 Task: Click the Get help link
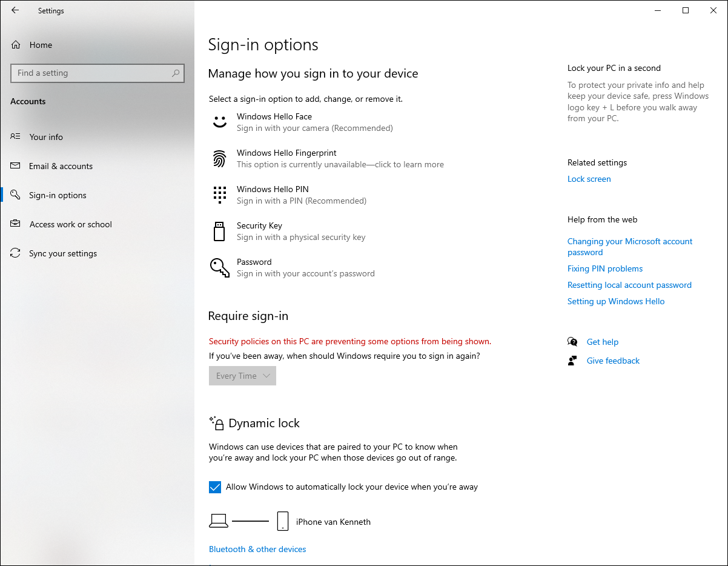click(x=603, y=342)
